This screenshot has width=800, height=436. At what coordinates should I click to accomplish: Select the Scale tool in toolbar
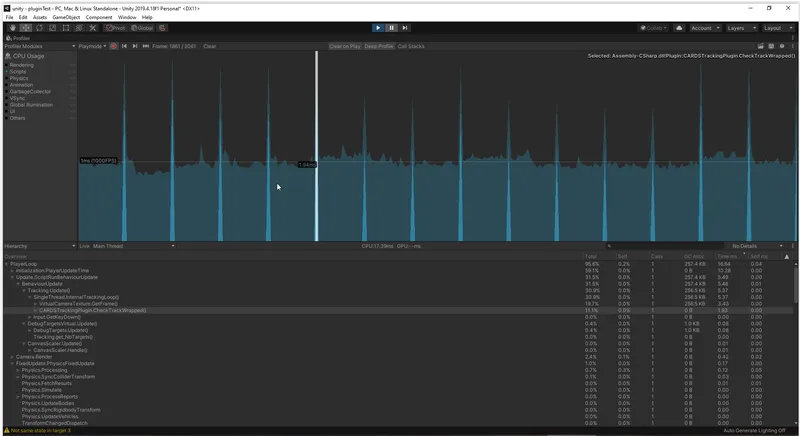[52, 28]
